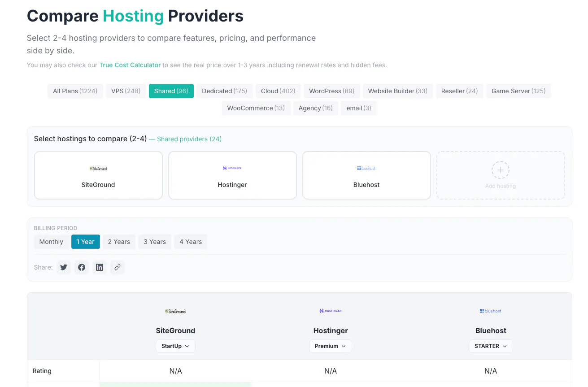Select 1 Year billing period

[x=85, y=242]
